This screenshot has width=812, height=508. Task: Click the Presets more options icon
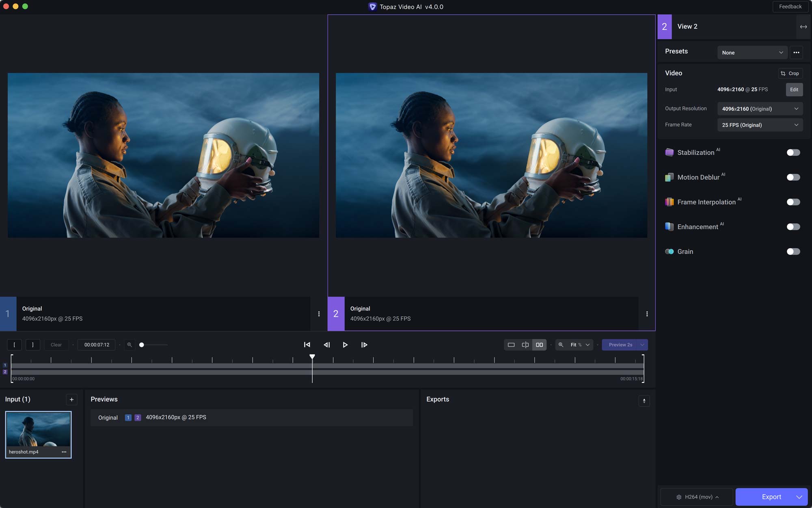797,52
